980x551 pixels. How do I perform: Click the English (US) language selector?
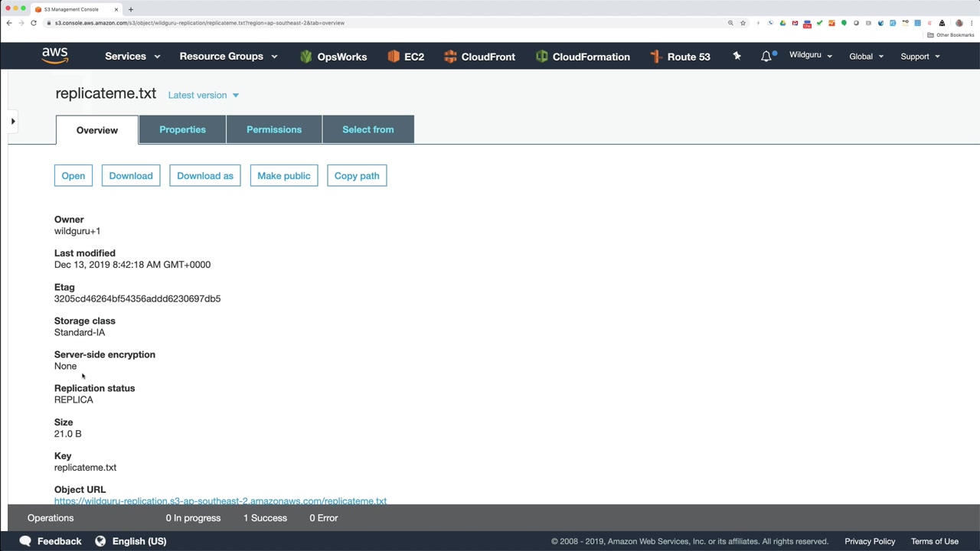(139, 541)
